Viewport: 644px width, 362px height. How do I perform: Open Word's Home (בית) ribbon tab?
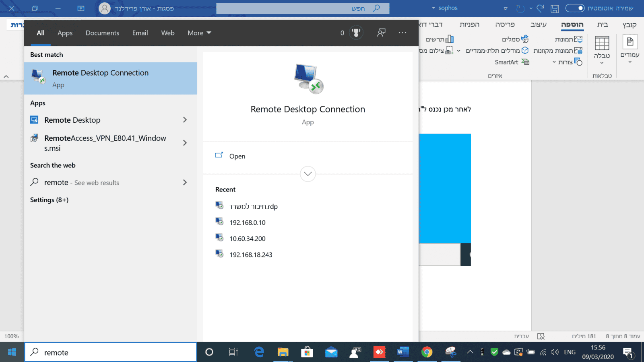coord(602,25)
